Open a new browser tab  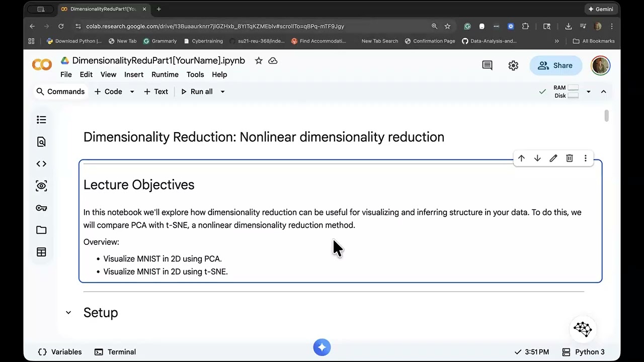(x=159, y=9)
